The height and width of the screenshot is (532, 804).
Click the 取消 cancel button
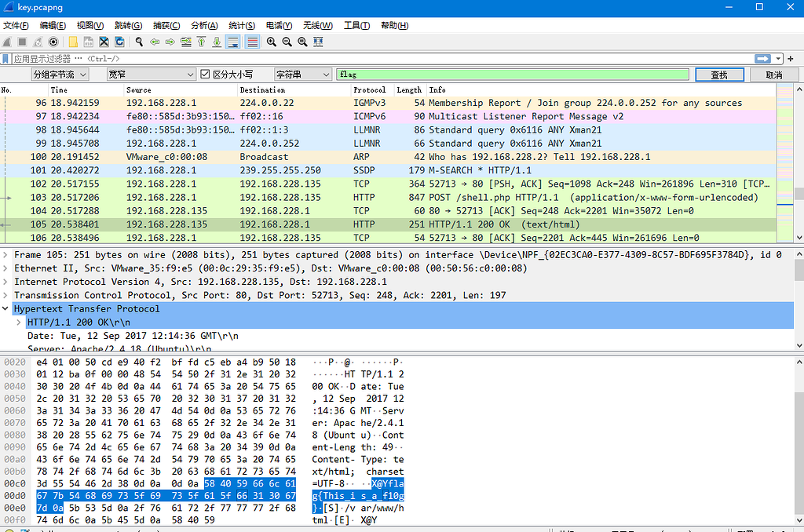[776, 74]
